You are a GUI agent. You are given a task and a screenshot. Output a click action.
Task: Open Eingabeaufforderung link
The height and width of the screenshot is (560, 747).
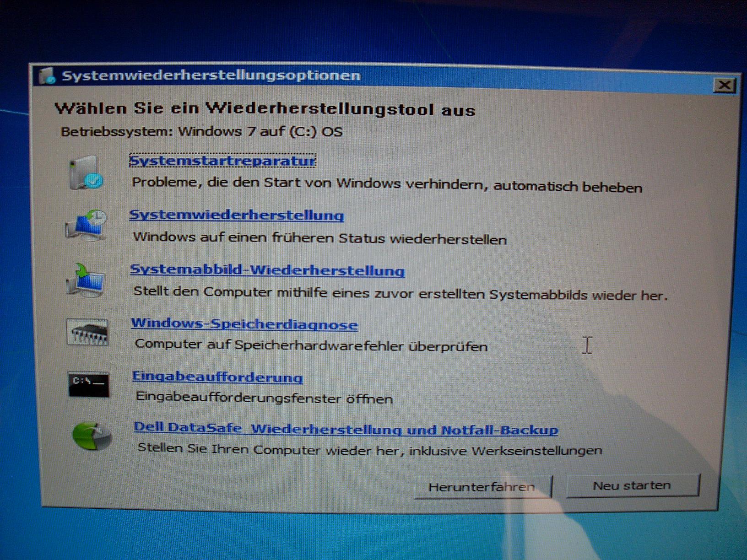coord(217,377)
